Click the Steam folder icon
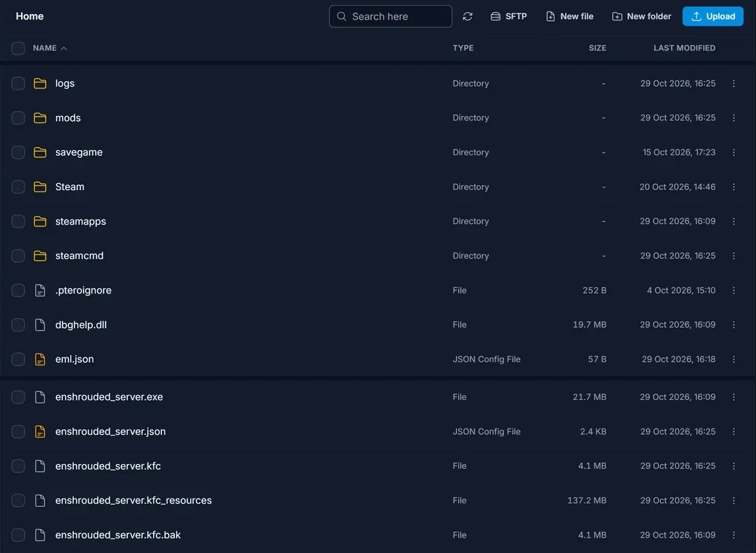This screenshot has width=756, height=553. (x=40, y=187)
